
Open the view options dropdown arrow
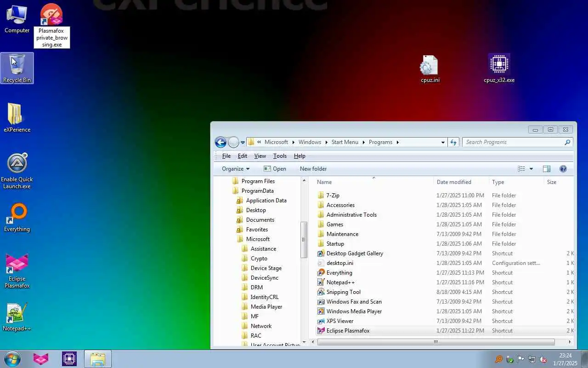coord(531,169)
